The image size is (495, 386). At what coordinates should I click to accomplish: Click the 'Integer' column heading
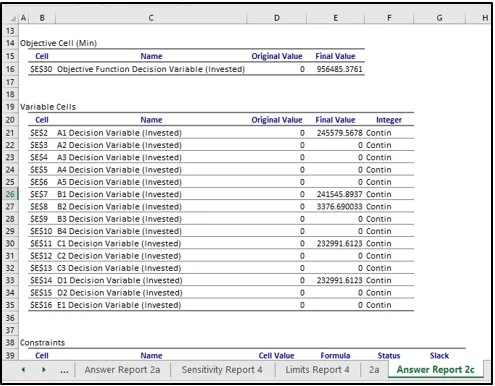pyautogui.click(x=389, y=120)
